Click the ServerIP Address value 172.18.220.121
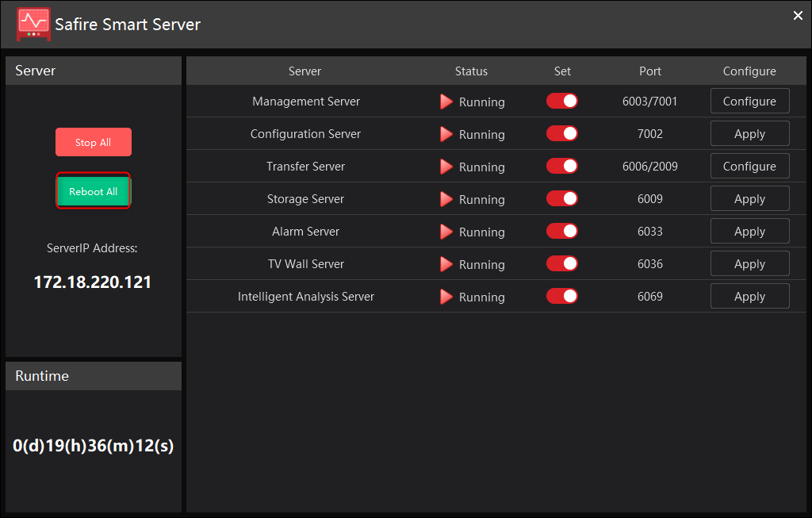This screenshot has height=518, width=812. [92, 282]
